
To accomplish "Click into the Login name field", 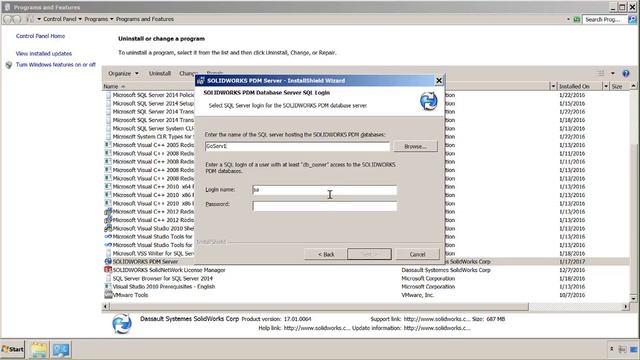I will click(324, 190).
